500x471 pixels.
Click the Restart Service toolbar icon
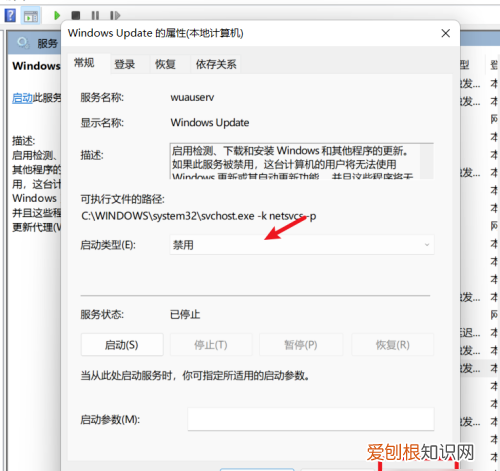[115, 15]
